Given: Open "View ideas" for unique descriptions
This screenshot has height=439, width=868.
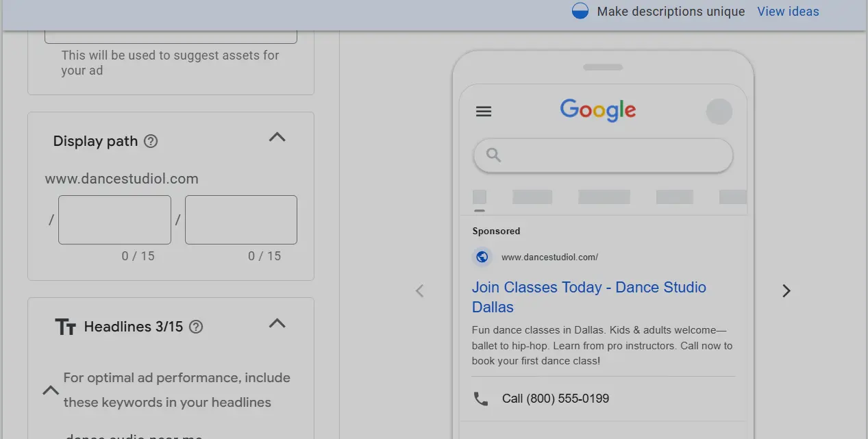Looking at the screenshot, I should pyautogui.click(x=787, y=11).
